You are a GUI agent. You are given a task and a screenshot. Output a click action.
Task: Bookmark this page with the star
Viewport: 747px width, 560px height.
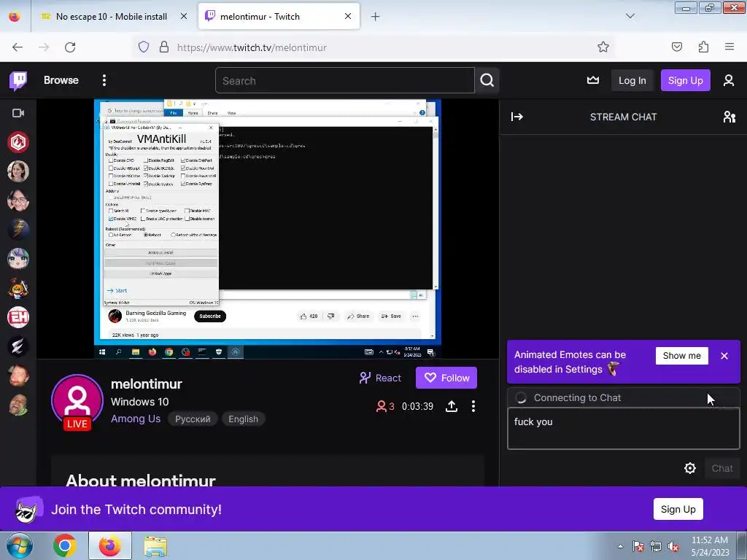(603, 47)
